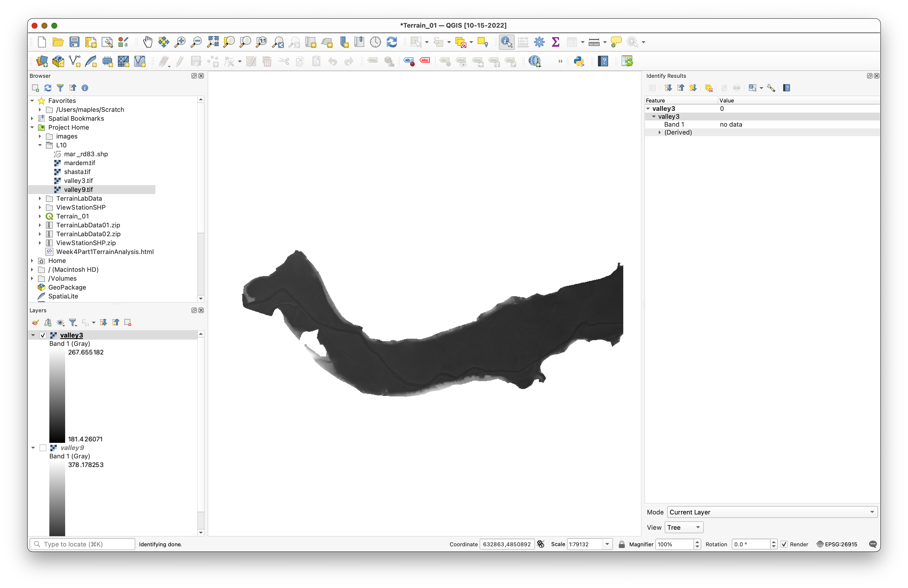908x588 pixels.
Task: Click the valley3 grayscale legend ramp
Action: click(57, 396)
